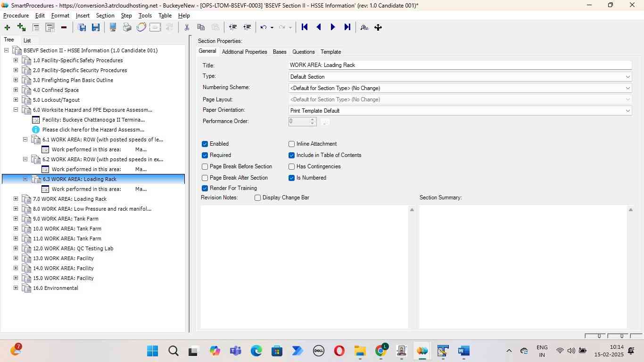Screen dimensions: 644x362
Task: Check the Has Contingencies checkbox
Action: tap(291, 166)
